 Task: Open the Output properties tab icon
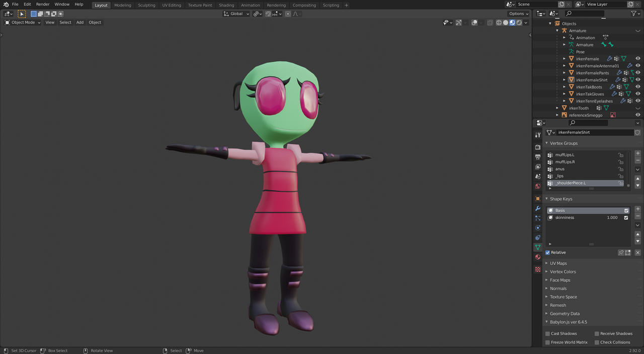click(x=538, y=157)
